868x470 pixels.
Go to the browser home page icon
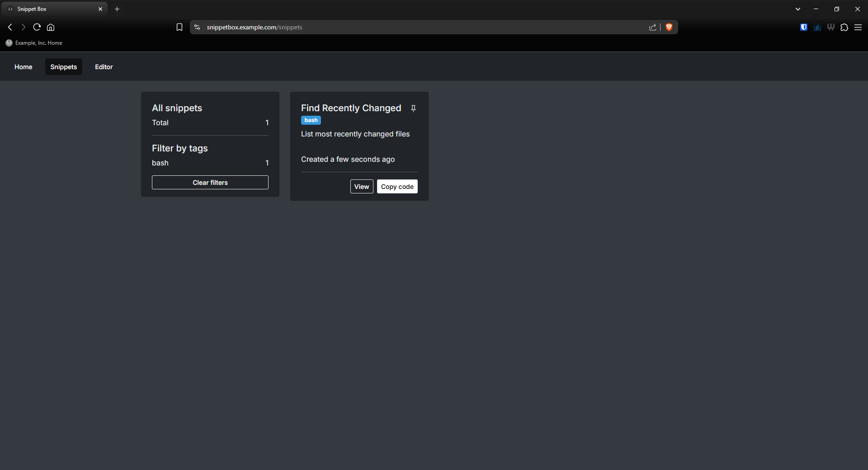[x=51, y=27]
